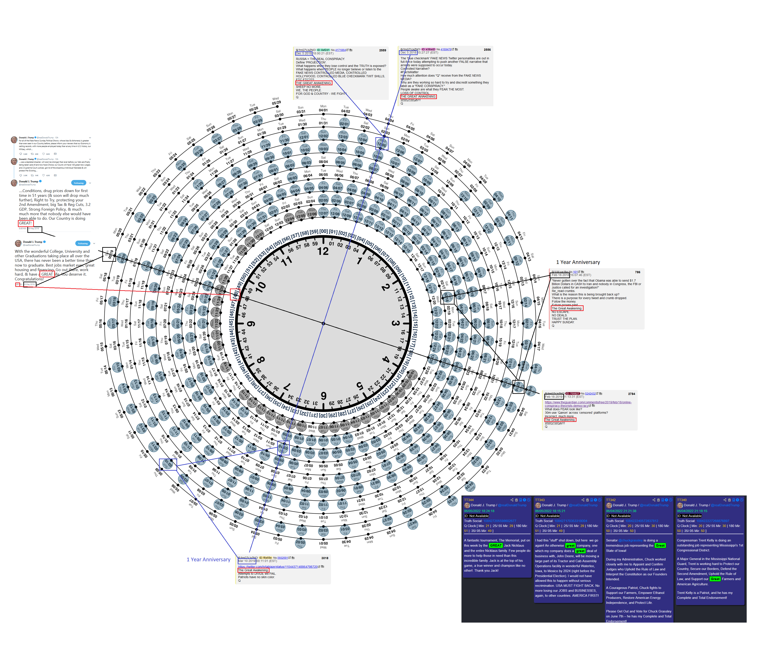The image size is (784, 672).
Task: Open Truth Social ID 108427170353318004
Action: [571, 521]
